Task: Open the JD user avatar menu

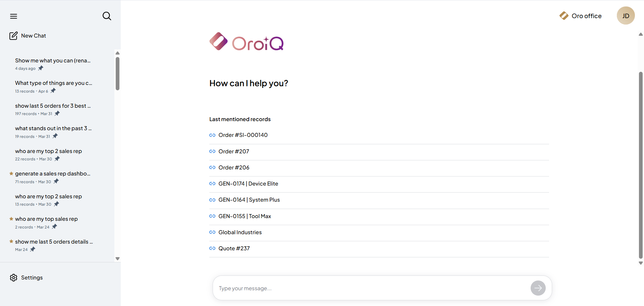Action: (x=626, y=16)
